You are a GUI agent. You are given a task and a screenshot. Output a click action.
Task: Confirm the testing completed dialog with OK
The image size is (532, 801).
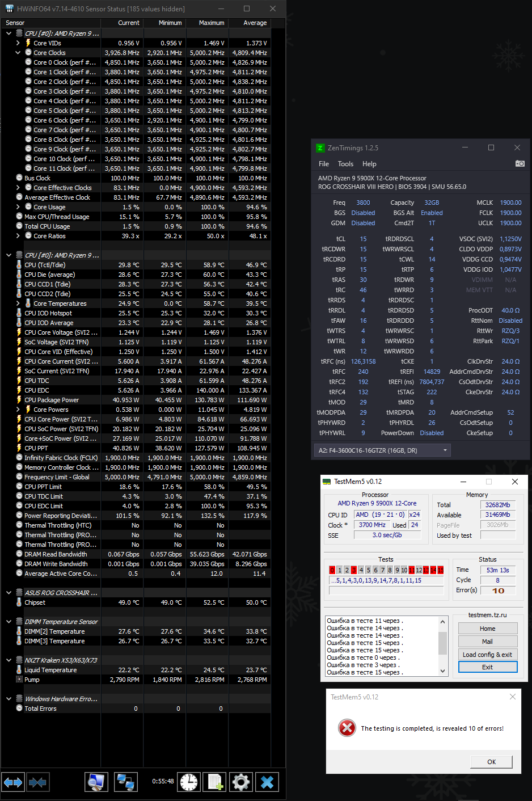(492, 762)
